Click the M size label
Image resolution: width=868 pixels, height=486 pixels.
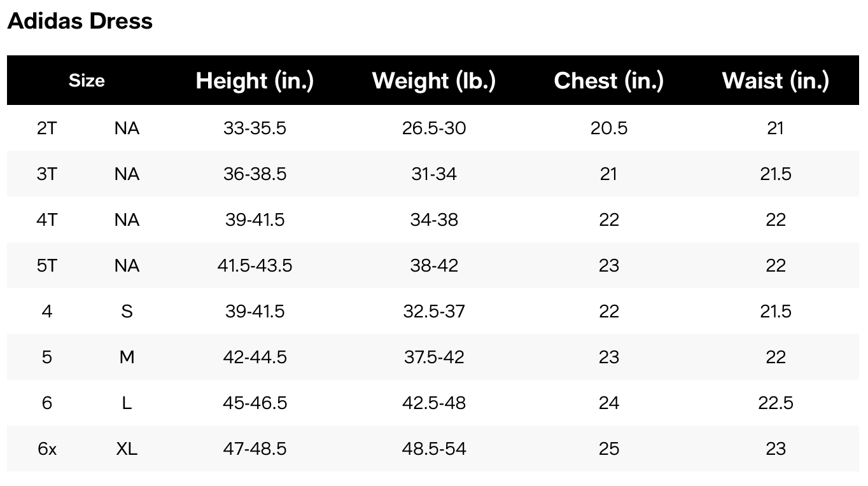point(127,358)
